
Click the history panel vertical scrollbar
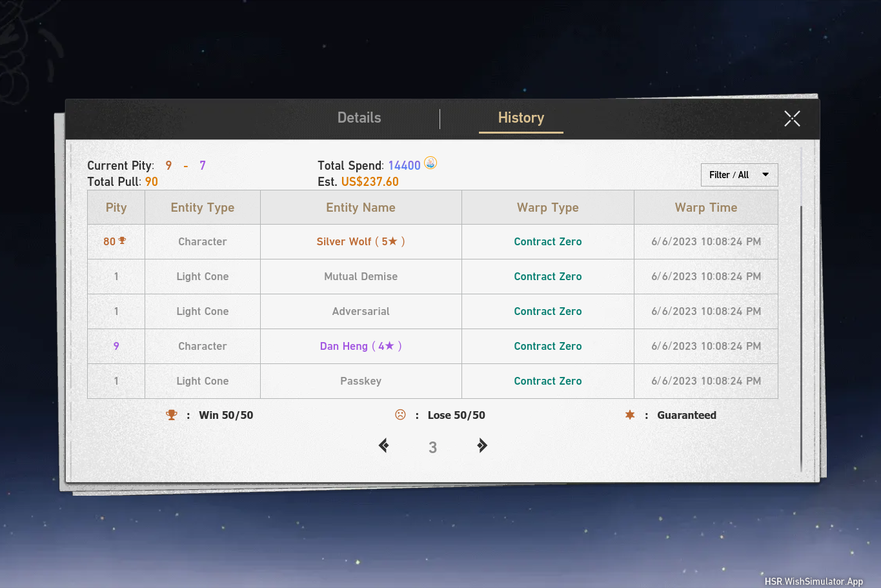point(801,336)
